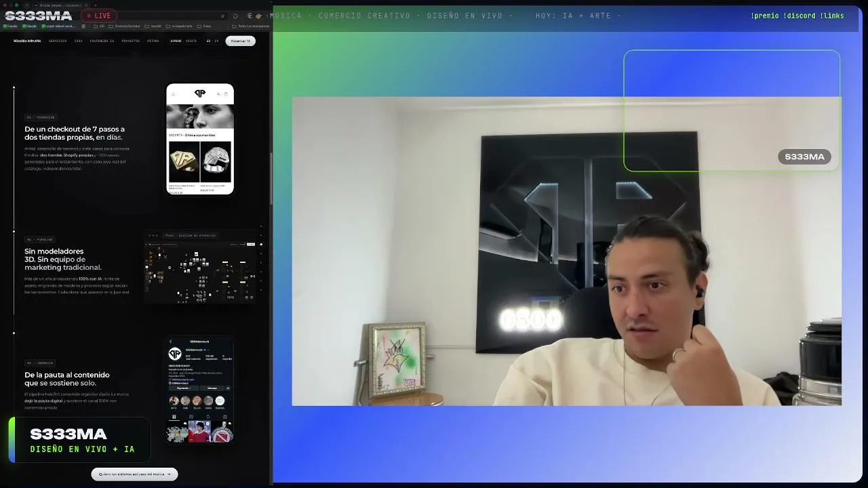Image resolution: width=868 pixels, height=488 pixels.
Task: Select the Instagram reposts tab icon
Action: (208, 416)
